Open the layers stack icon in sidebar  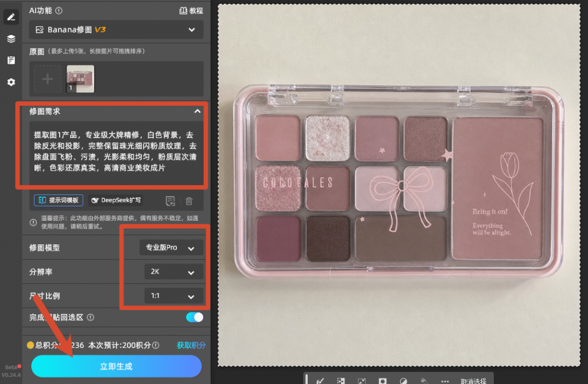pyautogui.click(x=11, y=39)
